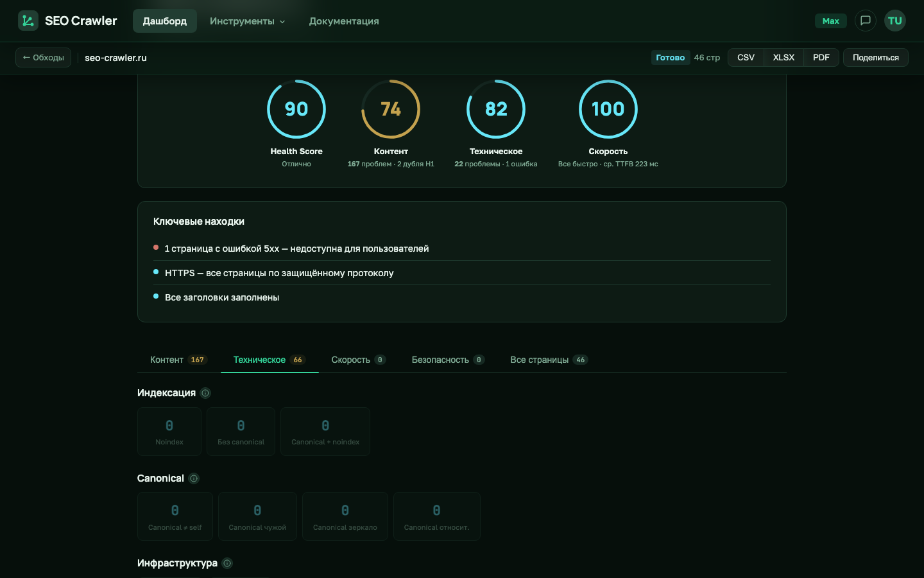Click the Скорость 100 score gauge
This screenshot has width=924, height=578.
coord(608,109)
